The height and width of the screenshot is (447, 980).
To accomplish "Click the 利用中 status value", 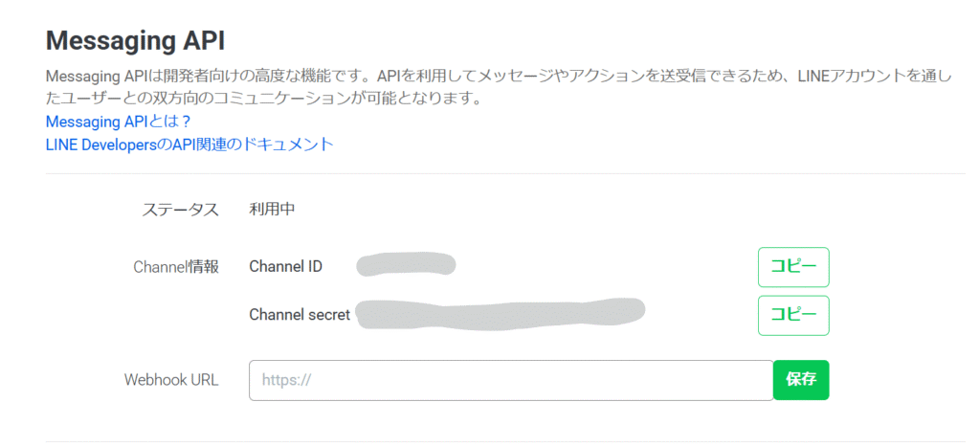I will coord(273,210).
